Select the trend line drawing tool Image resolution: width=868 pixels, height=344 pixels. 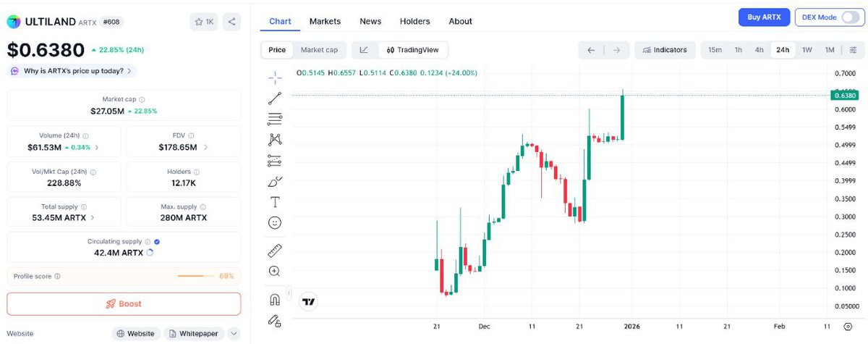(x=275, y=98)
